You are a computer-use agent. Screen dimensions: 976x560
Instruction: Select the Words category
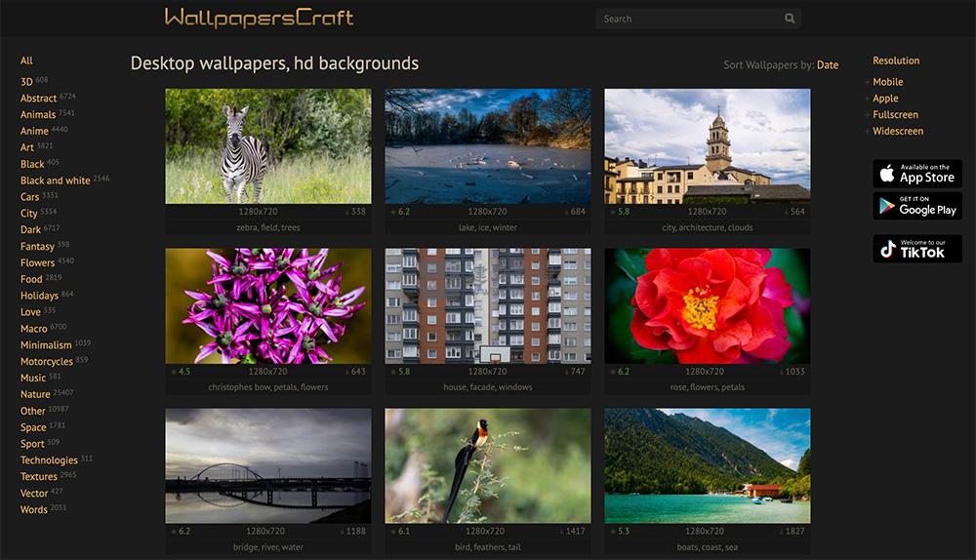pos(33,509)
